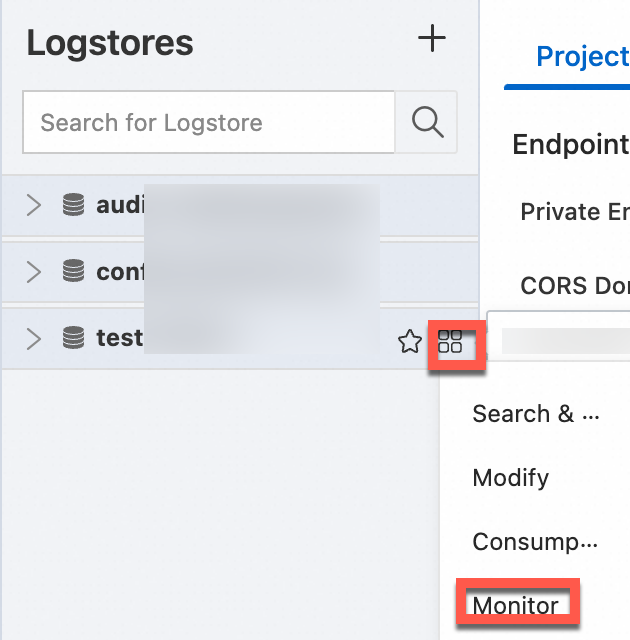Screen dimensions: 630x640
Task: Select Monitor from the context menu
Action: click(515, 606)
